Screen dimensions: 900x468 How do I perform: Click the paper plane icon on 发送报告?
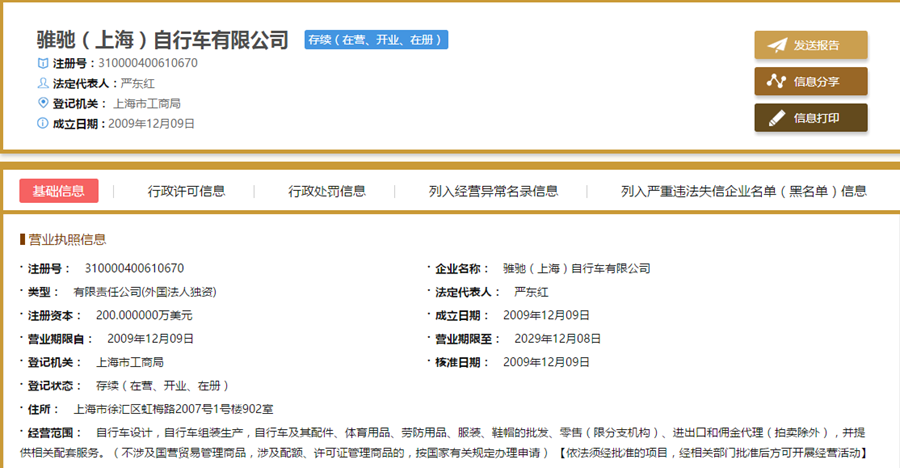777,45
